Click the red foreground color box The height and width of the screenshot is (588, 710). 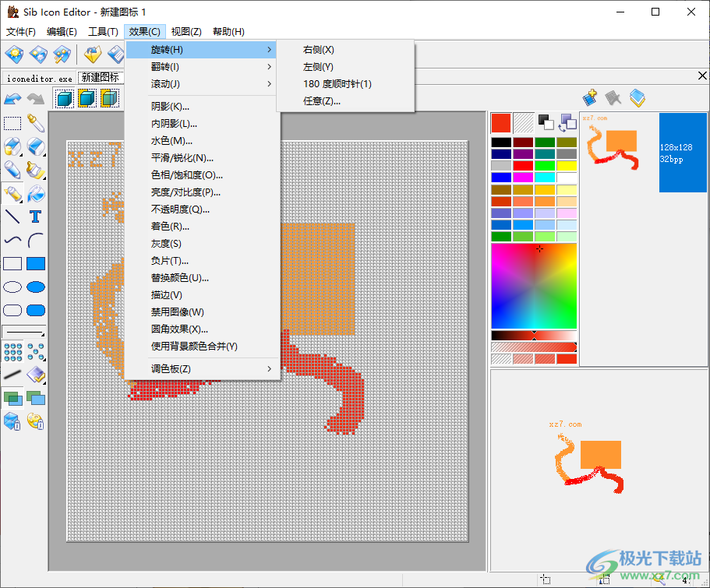click(x=501, y=123)
